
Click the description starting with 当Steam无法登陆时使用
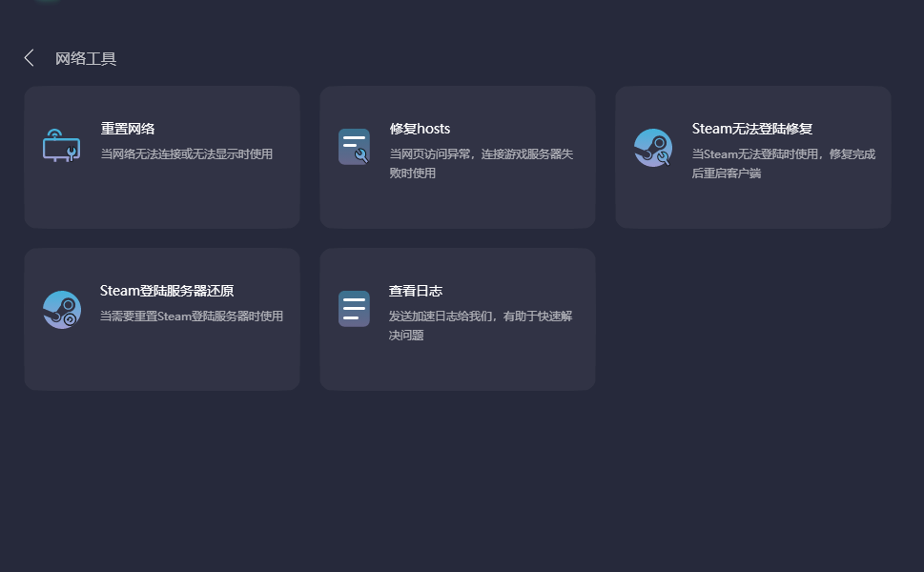[783, 163]
